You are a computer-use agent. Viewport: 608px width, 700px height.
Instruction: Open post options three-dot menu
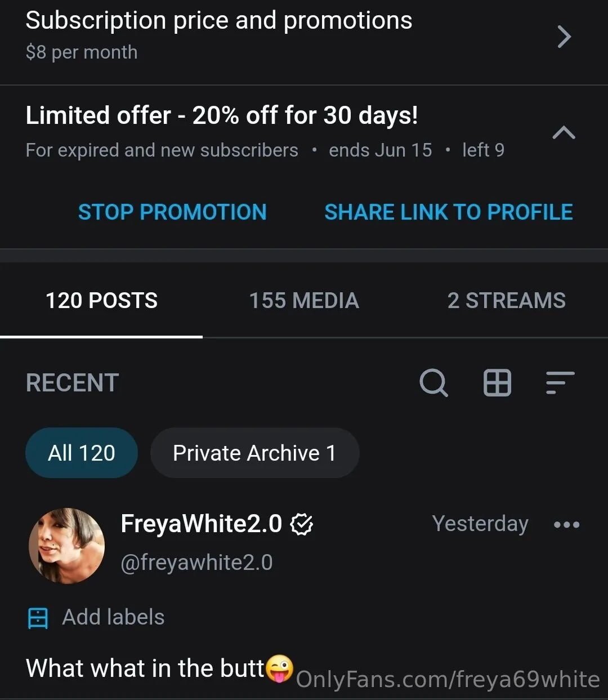click(566, 525)
